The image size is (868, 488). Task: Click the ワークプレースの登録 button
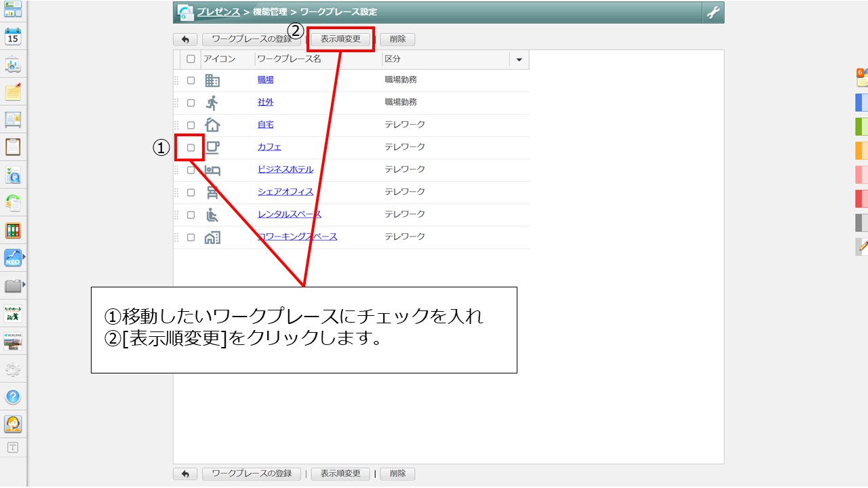tap(252, 39)
